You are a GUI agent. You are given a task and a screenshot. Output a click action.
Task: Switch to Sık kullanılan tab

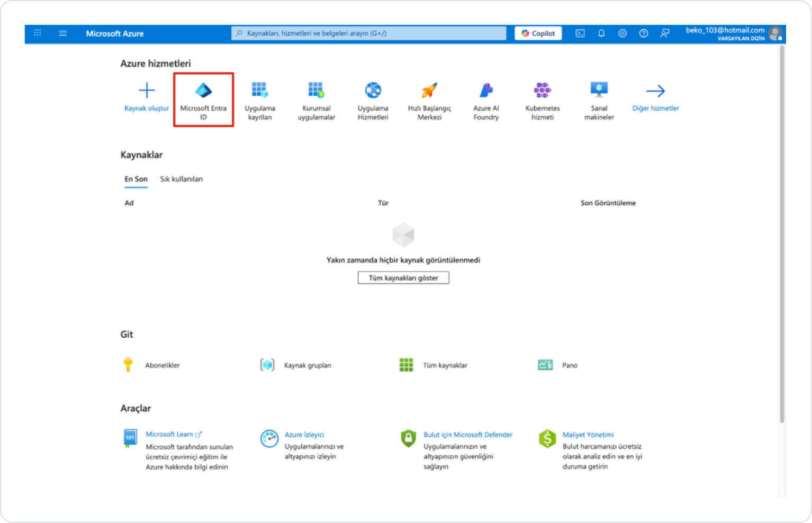182,179
